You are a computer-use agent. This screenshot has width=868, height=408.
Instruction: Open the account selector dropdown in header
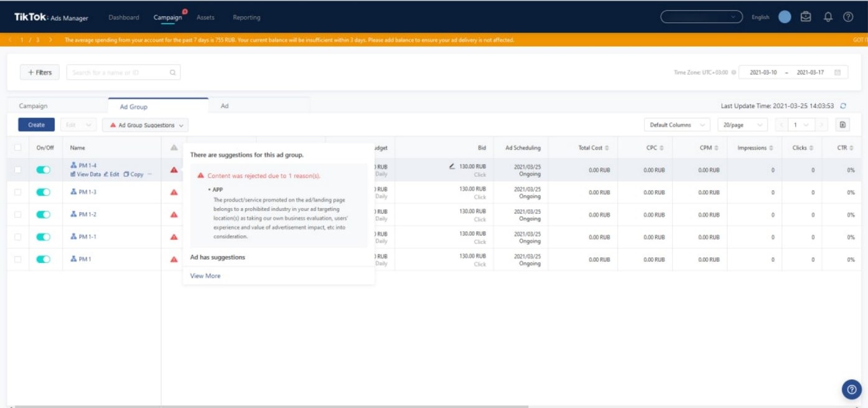[701, 17]
